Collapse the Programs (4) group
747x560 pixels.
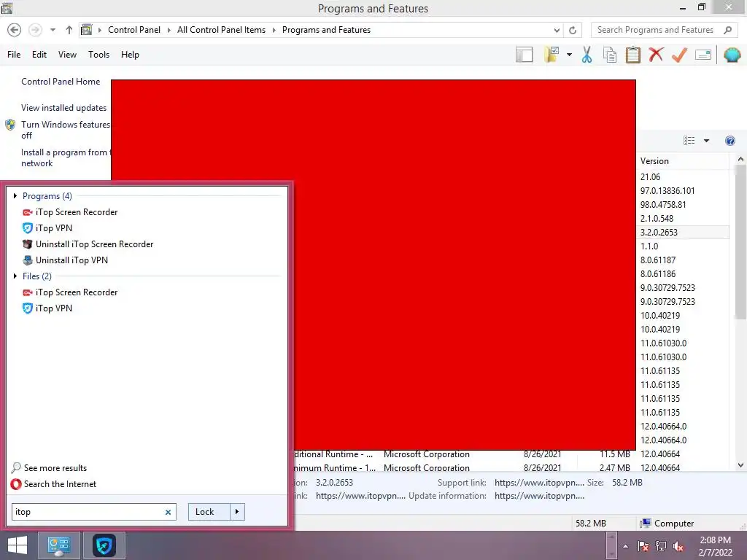point(15,195)
